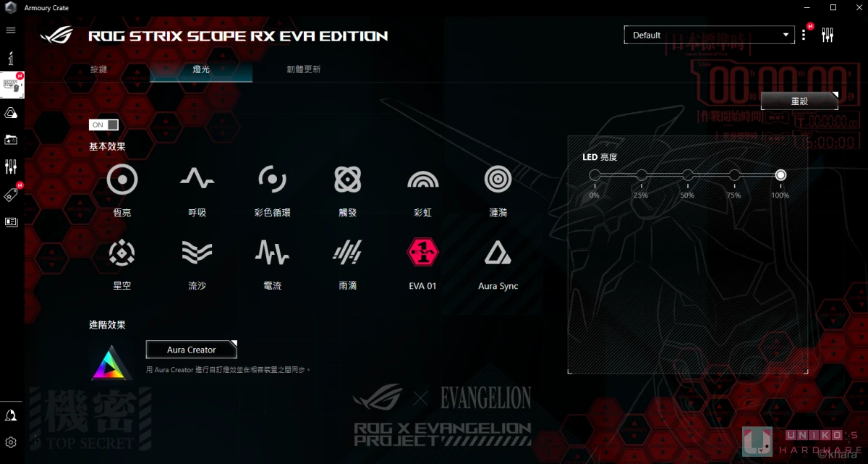Open the News sidebar icon
Viewport: 868px width, 464px height.
coord(11,222)
